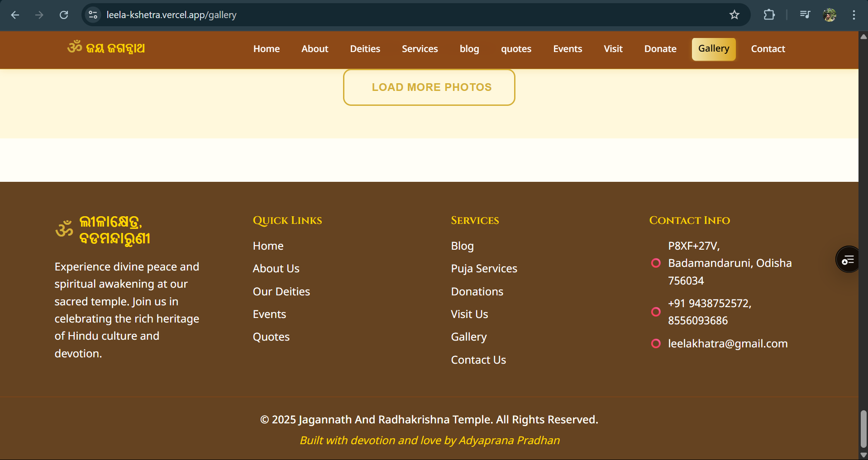
Task: Select the highlighted Gallery nav tab
Action: pos(714,49)
